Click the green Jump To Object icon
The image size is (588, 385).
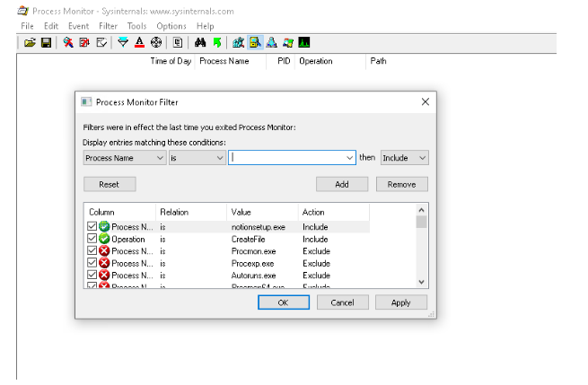(216, 43)
